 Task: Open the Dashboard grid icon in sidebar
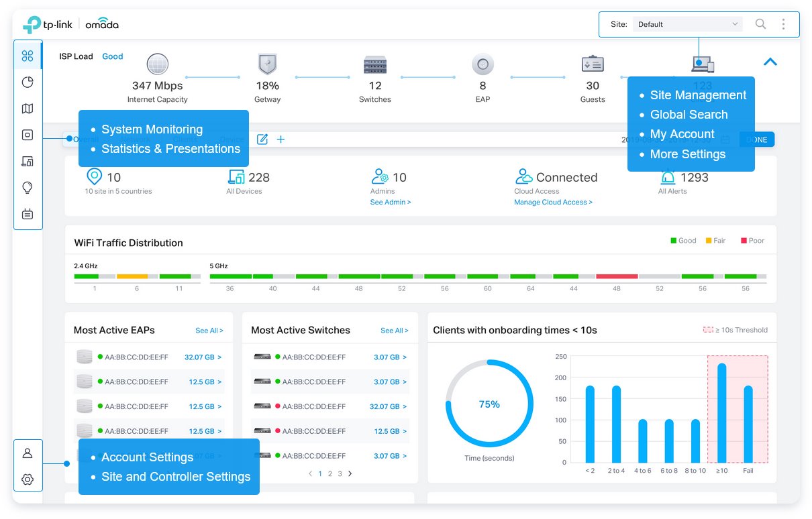pyautogui.click(x=28, y=56)
